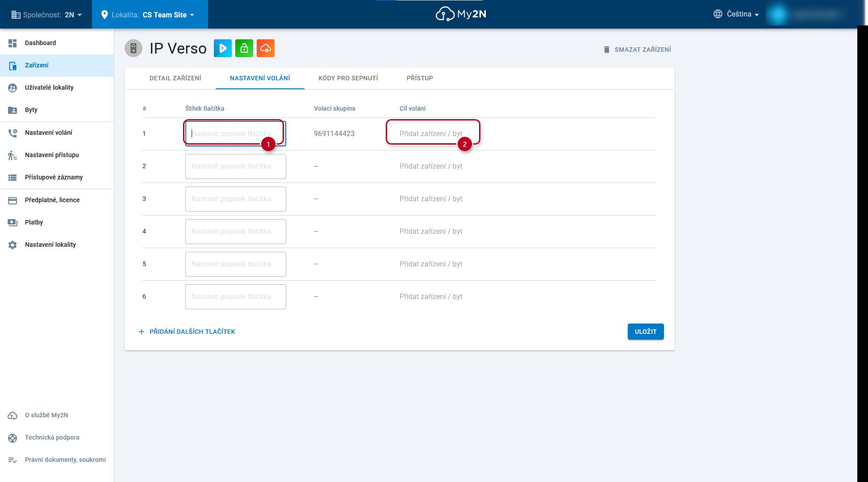Click the call group number 9691144423
This screenshot has width=868, height=482.
pyautogui.click(x=334, y=134)
